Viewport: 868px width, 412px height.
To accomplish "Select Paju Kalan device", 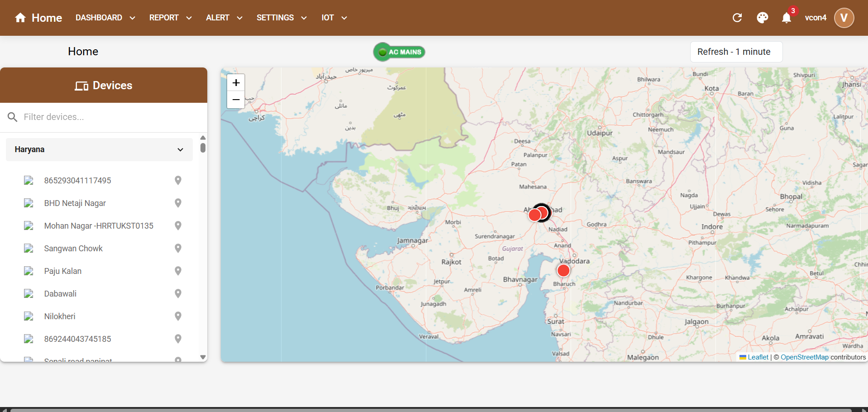I will (x=62, y=271).
